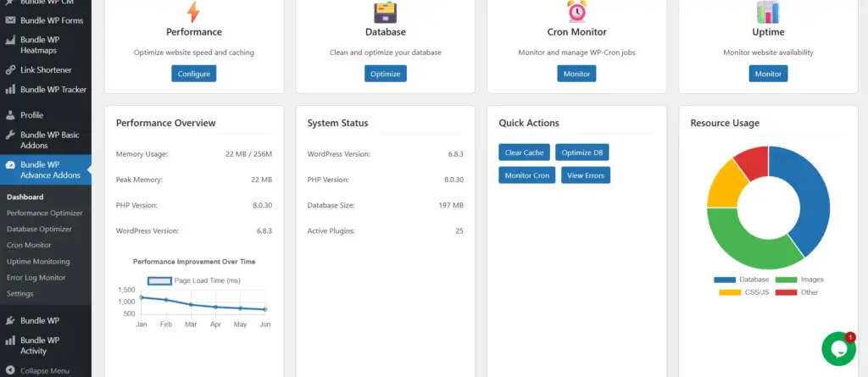Click the Uptime chart icon
868x377 pixels.
[x=768, y=12]
